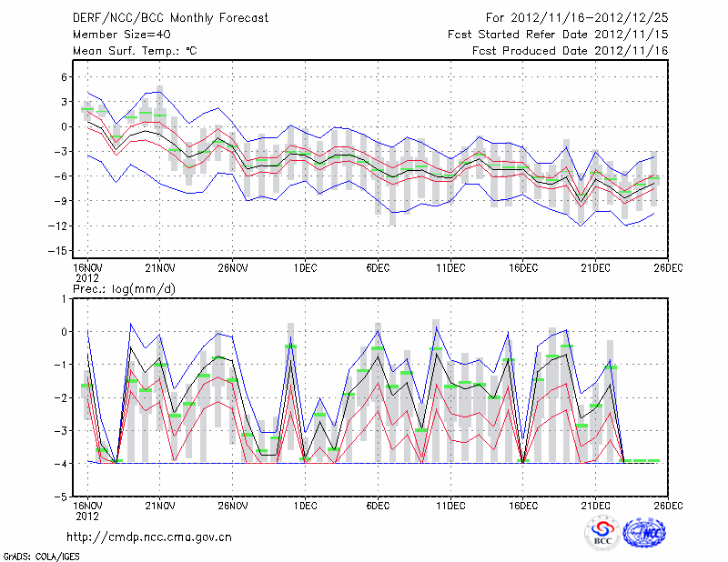The width and height of the screenshot is (728, 562).
Task: Click the Mean Surf. Temp. label
Action: tap(135, 51)
